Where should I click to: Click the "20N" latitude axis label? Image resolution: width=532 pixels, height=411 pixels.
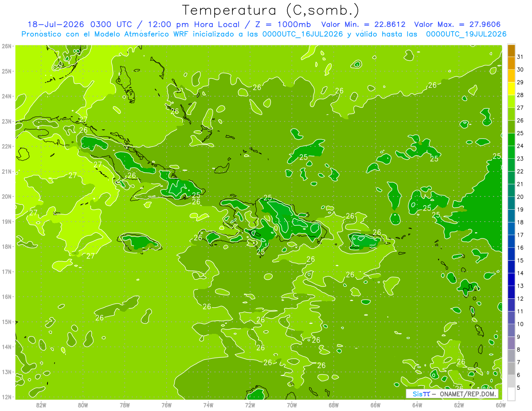pyautogui.click(x=7, y=196)
